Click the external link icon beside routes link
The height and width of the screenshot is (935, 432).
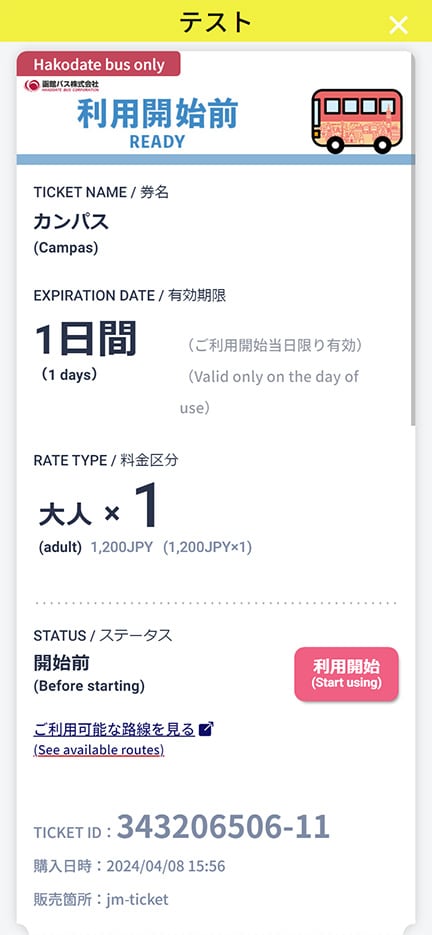click(206, 729)
